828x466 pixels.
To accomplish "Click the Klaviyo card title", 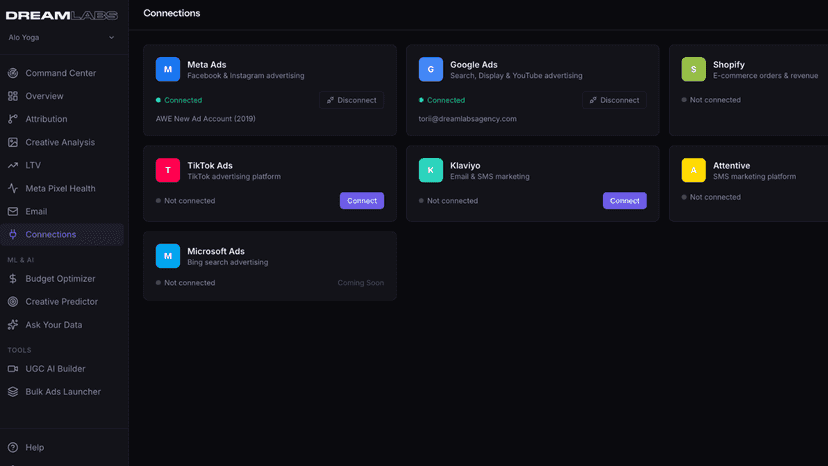I will pyautogui.click(x=465, y=165).
